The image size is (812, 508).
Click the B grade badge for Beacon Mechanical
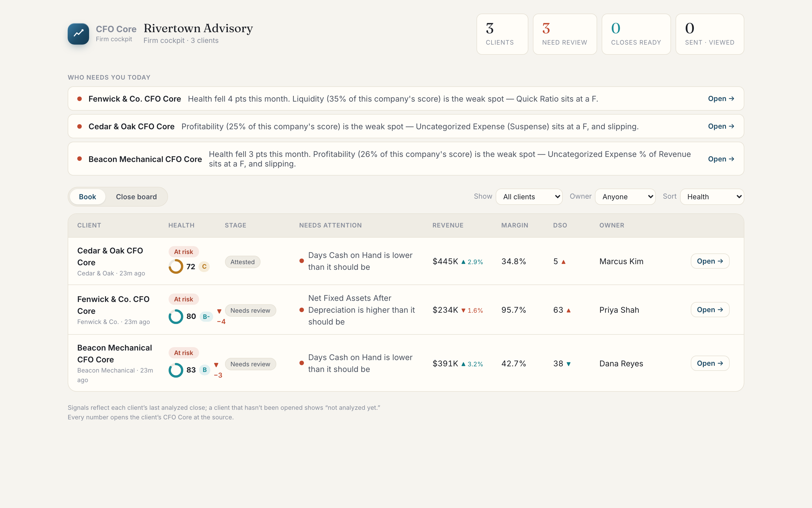click(x=204, y=370)
